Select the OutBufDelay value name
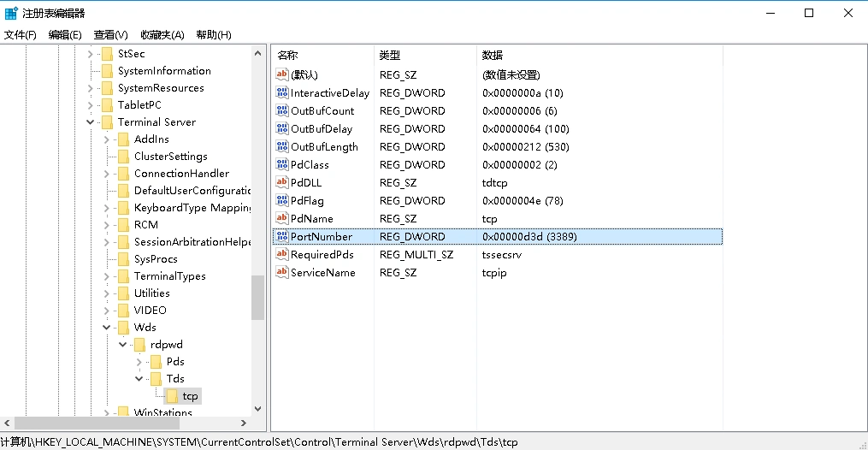The width and height of the screenshot is (868, 450). [x=322, y=128]
